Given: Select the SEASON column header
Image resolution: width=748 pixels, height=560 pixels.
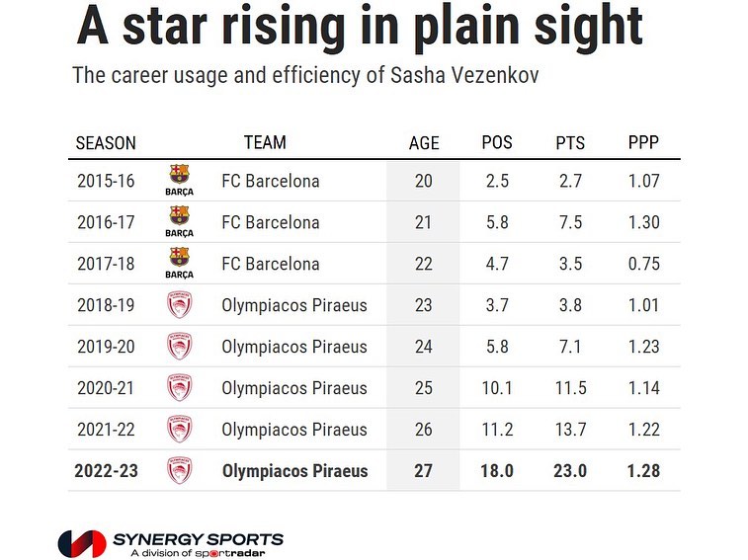Looking at the screenshot, I should coord(106,143).
